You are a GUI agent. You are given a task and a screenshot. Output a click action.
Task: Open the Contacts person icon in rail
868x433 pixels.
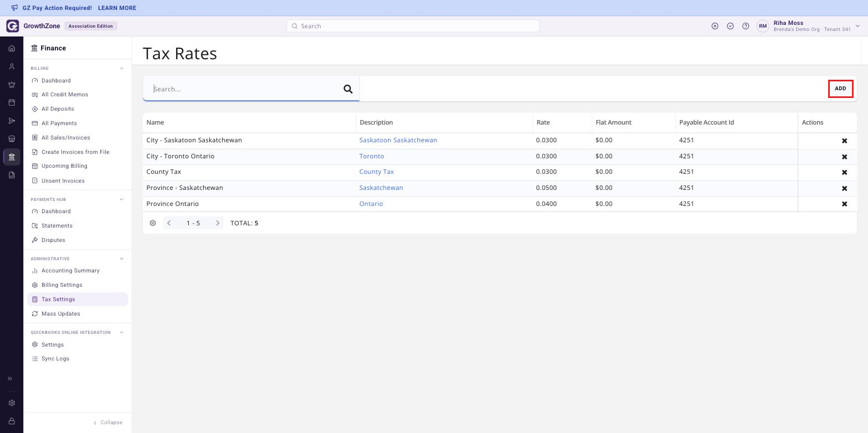pos(12,66)
